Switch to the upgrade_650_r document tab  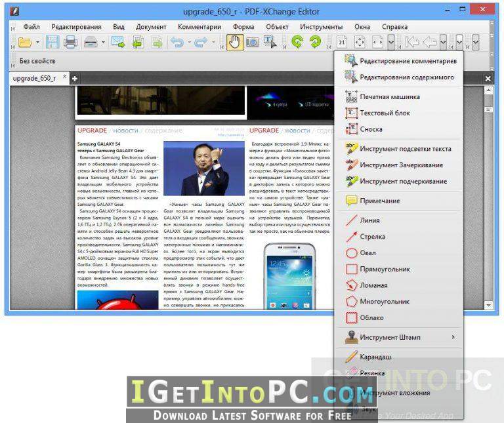click(34, 78)
